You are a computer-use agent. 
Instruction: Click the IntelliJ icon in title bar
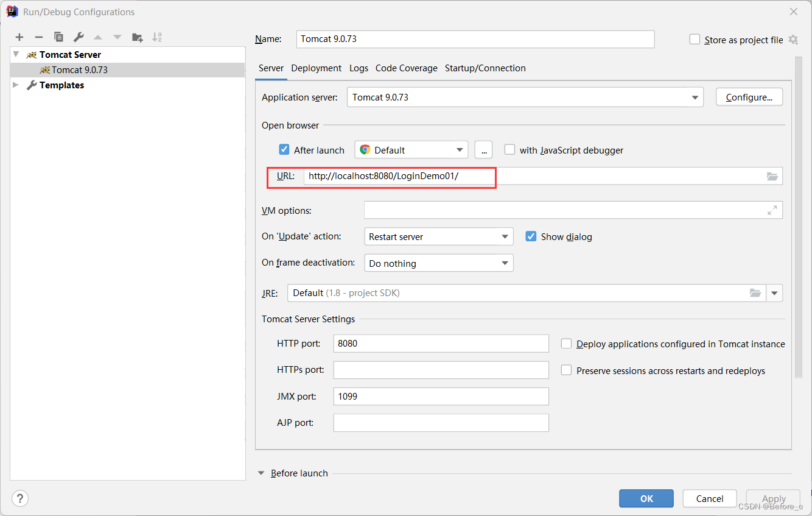pyautogui.click(x=12, y=12)
